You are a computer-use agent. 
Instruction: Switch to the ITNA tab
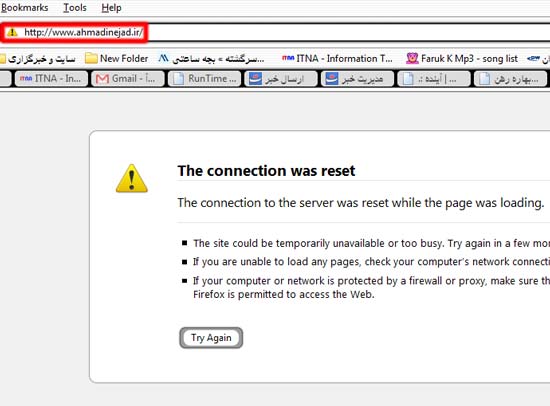click(51, 79)
